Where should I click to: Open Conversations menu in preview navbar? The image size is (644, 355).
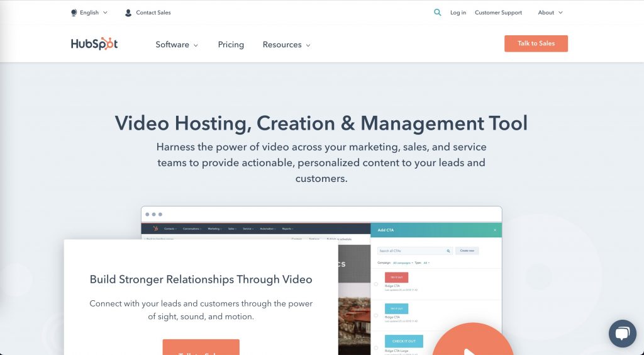[192, 228]
